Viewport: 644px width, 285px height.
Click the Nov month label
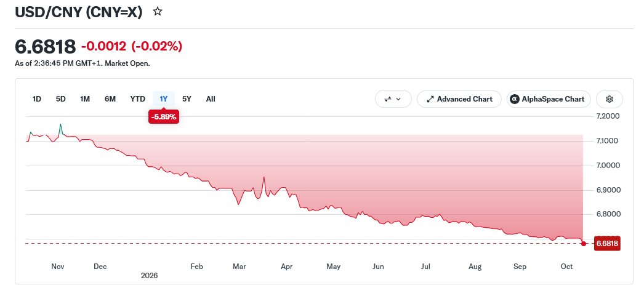tap(58, 267)
